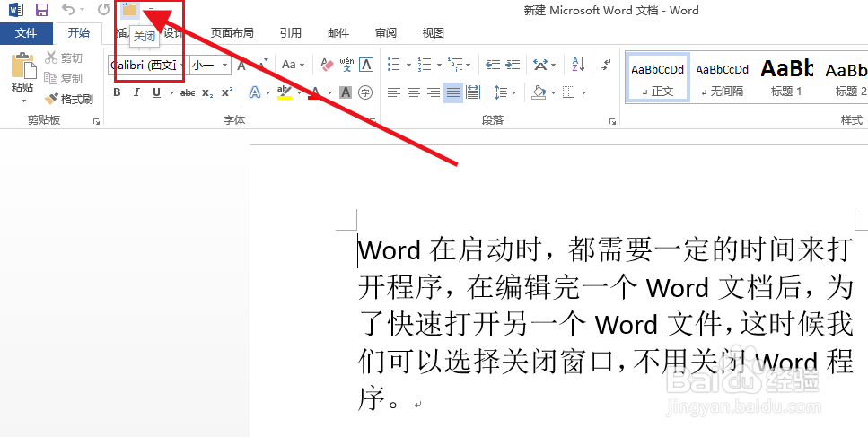This screenshot has width=868, height=437.
Task: Center the paragraph text
Action: point(414,92)
